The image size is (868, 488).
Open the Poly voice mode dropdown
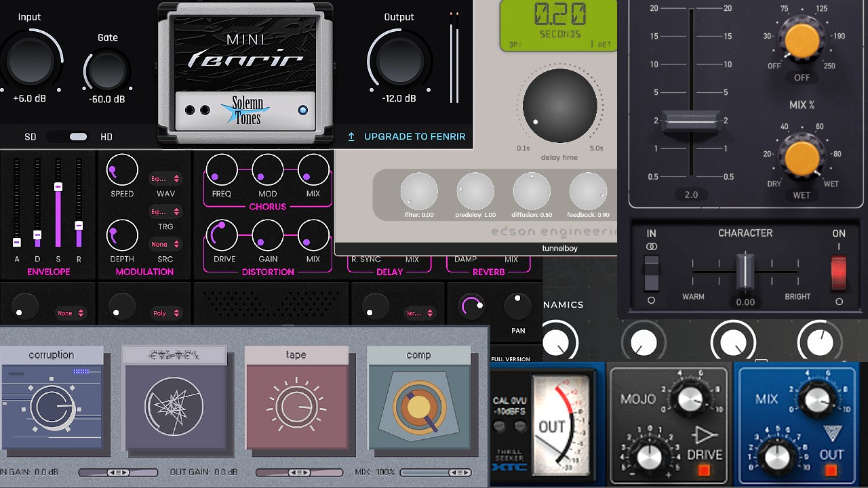(x=165, y=313)
